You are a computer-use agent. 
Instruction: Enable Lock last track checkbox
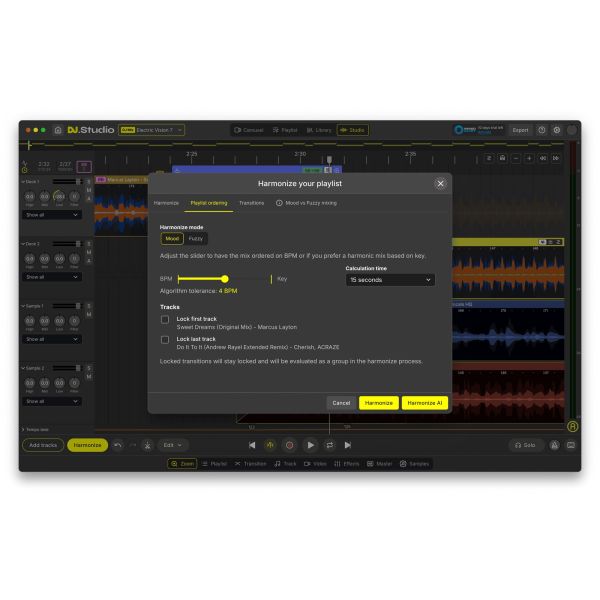pyautogui.click(x=165, y=340)
